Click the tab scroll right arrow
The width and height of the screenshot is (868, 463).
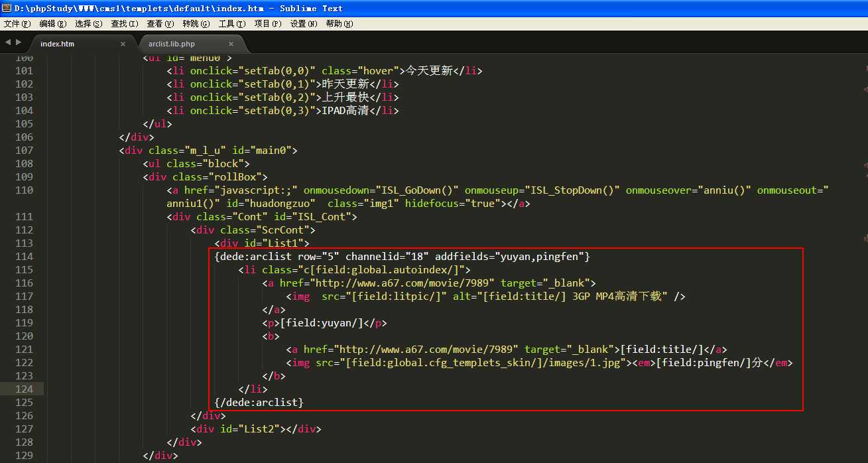coord(19,42)
